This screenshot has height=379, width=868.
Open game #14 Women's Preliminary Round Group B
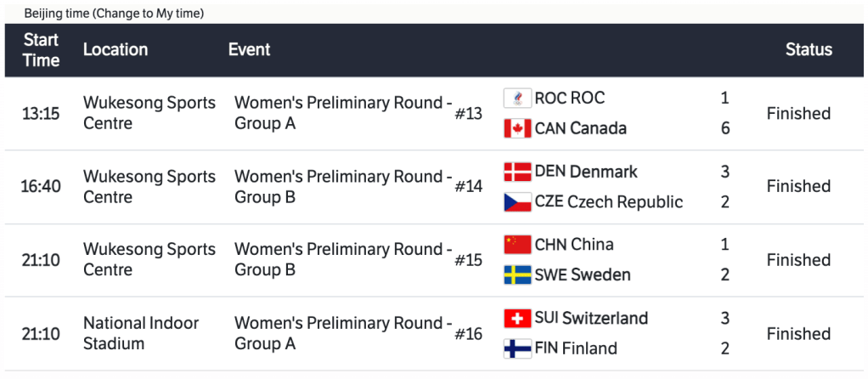click(343, 186)
